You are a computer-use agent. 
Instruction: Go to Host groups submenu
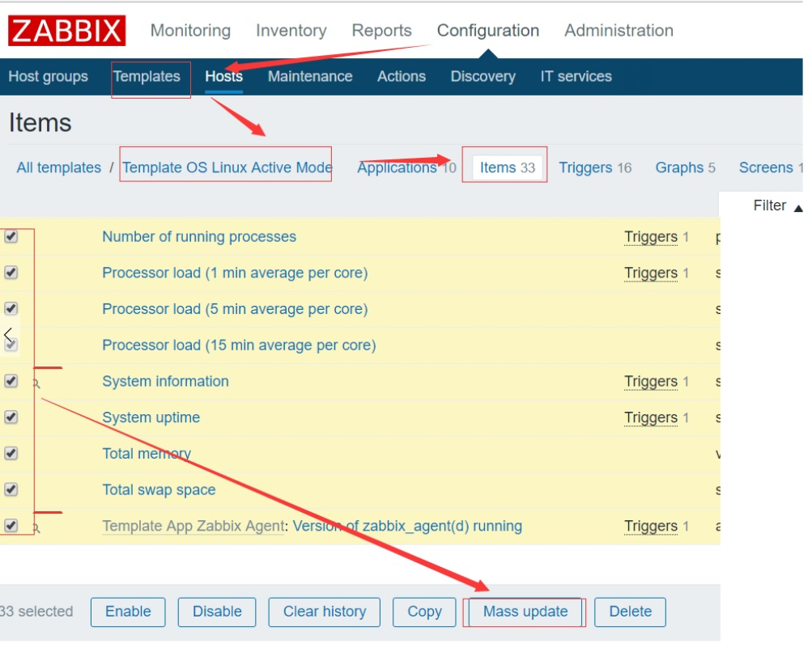[48, 77]
